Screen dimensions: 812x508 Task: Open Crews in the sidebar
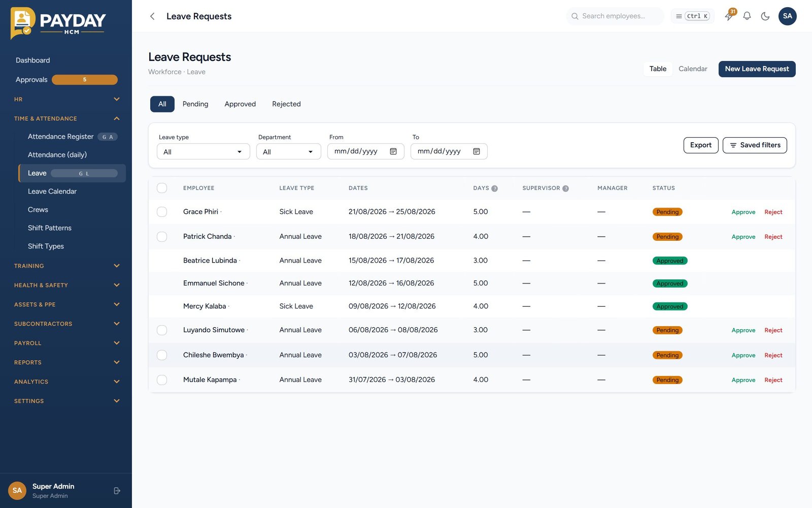72,210
